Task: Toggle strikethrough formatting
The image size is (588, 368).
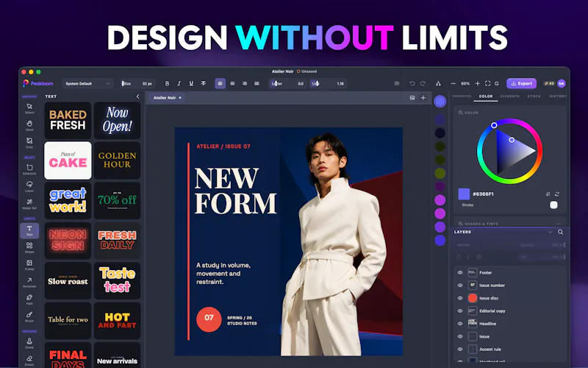Action: [204, 83]
